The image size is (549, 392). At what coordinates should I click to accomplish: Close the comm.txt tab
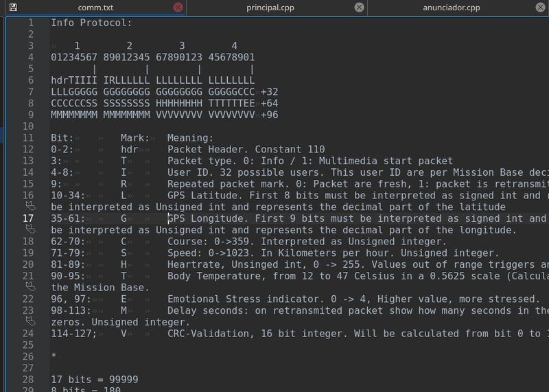(178, 8)
